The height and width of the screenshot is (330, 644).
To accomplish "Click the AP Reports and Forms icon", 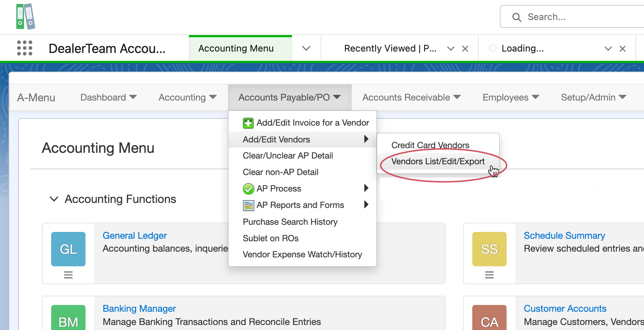I will [x=248, y=205].
